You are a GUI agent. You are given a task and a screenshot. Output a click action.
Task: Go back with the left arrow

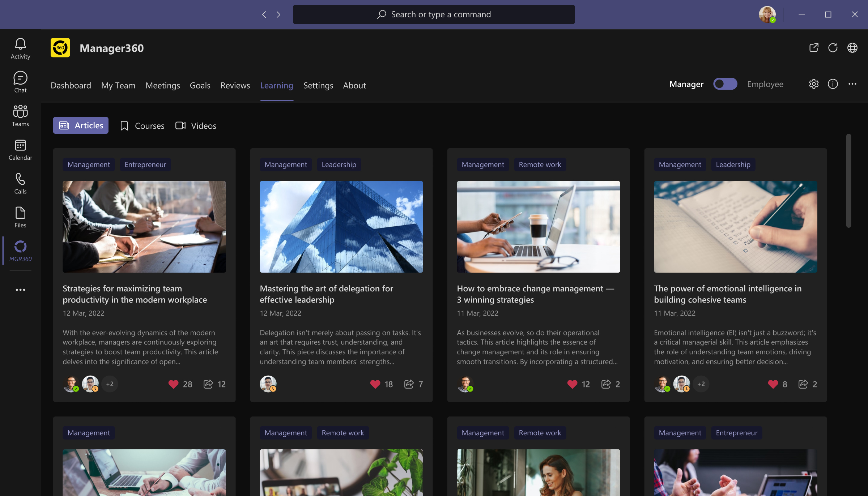264,14
